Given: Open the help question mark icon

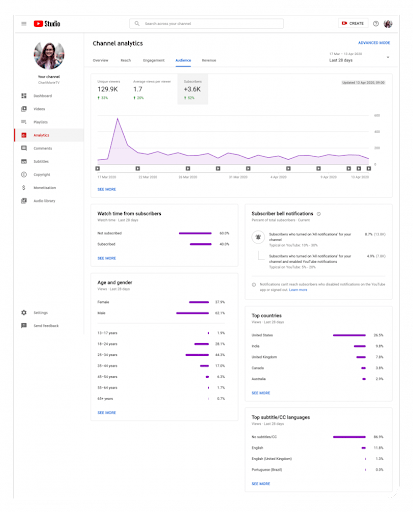Looking at the screenshot, I should tap(376, 24).
